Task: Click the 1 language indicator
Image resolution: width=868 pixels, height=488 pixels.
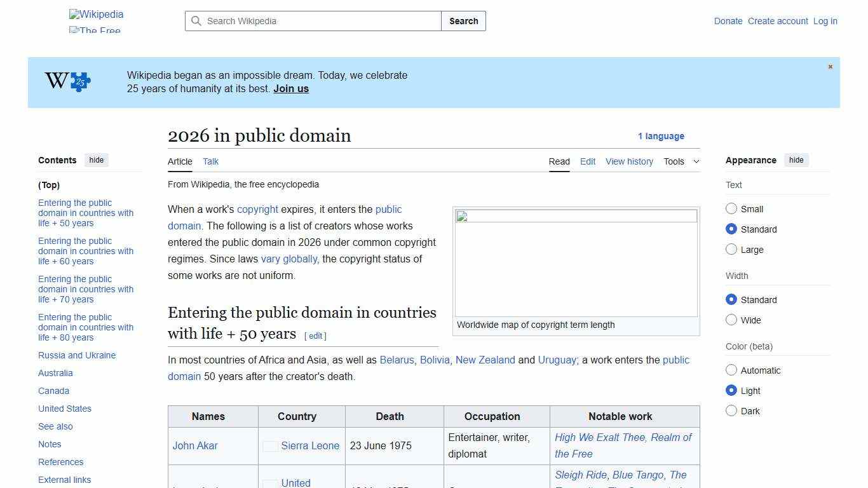Action: [x=661, y=136]
